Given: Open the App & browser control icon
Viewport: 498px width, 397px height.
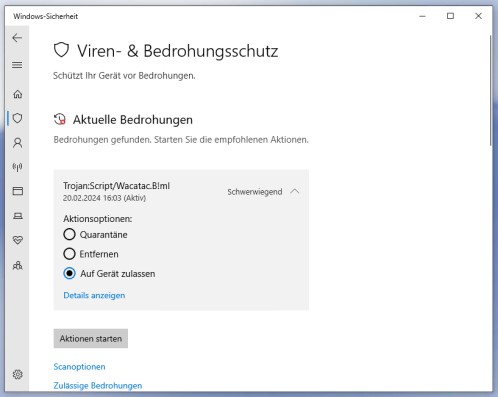Looking at the screenshot, I should click(x=18, y=191).
